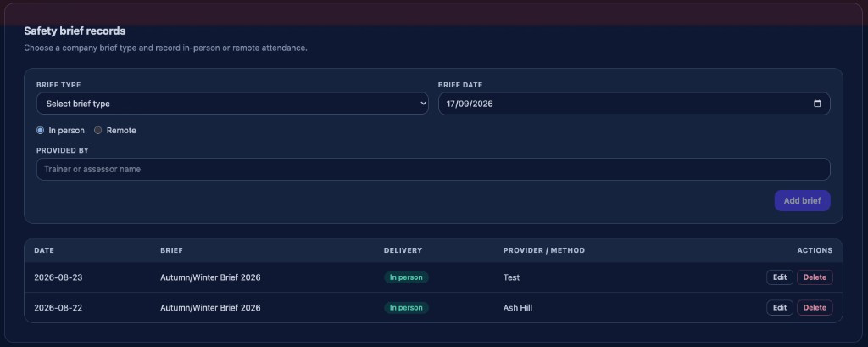The height and width of the screenshot is (347, 868).
Task: Delete the Ash Hill brief record
Action: [x=815, y=307]
